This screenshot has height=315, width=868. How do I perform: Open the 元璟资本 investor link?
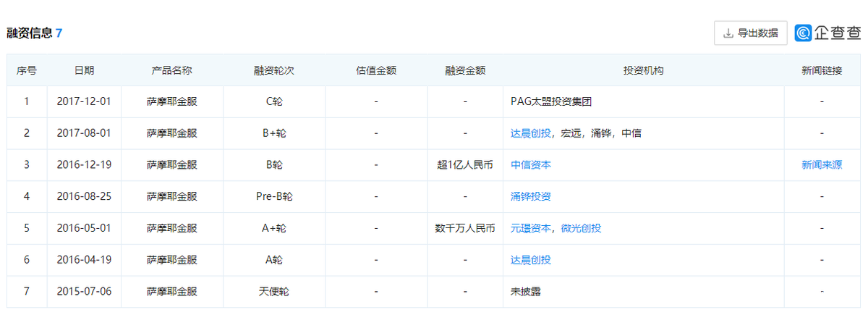pos(531,228)
